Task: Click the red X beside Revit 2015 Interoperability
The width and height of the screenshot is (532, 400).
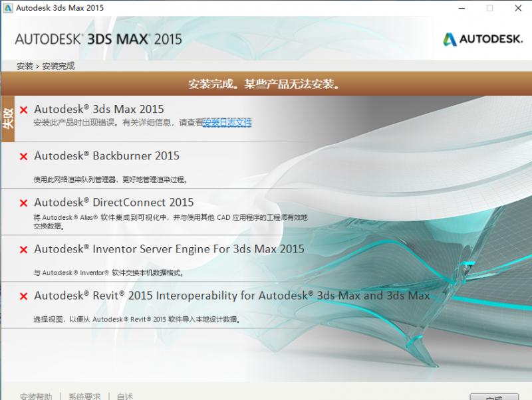Action: pyautogui.click(x=23, y=296)
